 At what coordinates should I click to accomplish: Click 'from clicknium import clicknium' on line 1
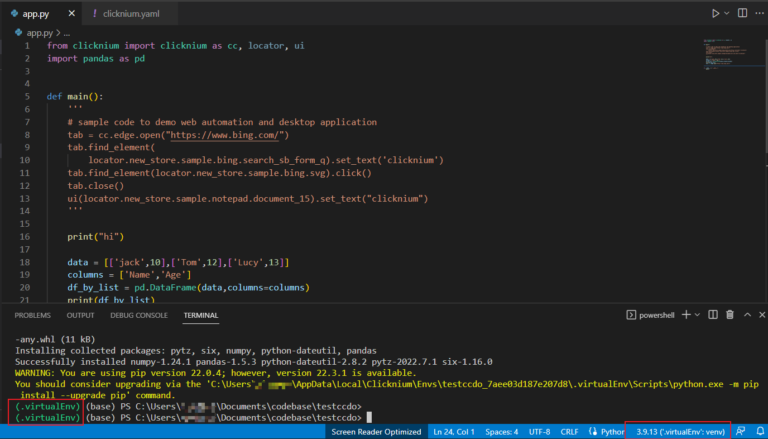[x=127, y=46]
